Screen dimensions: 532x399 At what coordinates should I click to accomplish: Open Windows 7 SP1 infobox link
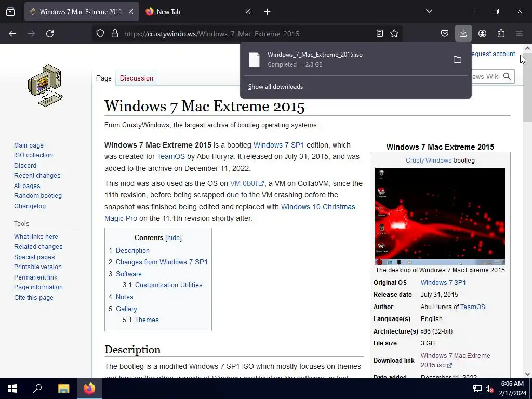click(x=443, y=282)
